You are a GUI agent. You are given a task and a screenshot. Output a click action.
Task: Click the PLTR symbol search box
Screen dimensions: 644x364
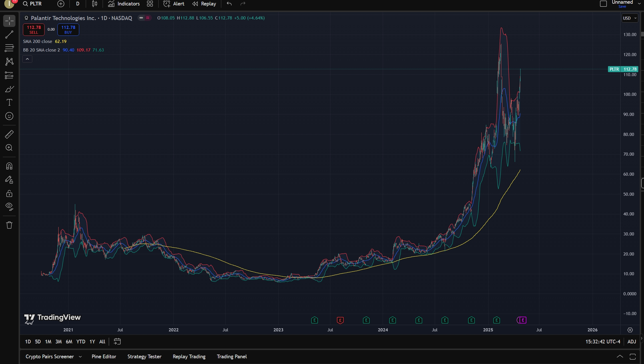pyautogui.click(x=33, y=4)
